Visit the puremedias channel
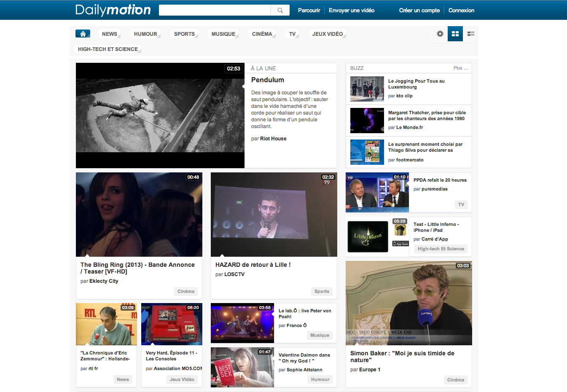The image size is (567, 392). click(x=435, y=189)
